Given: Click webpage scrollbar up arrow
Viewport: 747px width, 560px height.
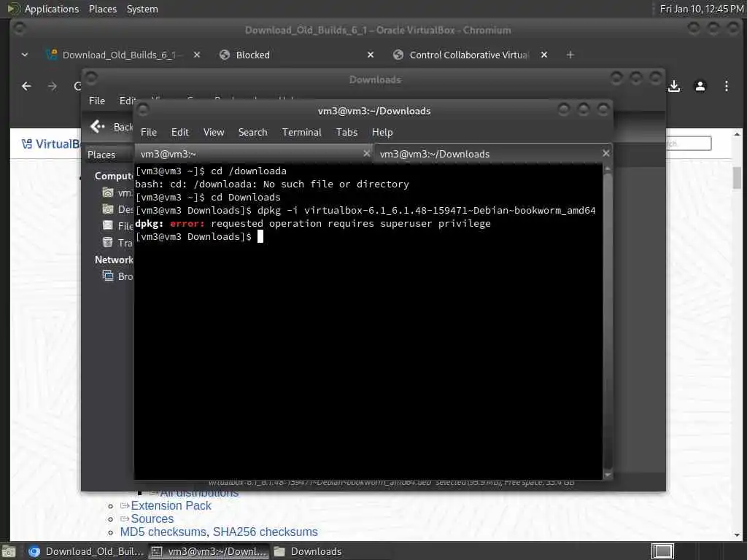Looking at the screenshot, I should [737, 134].
